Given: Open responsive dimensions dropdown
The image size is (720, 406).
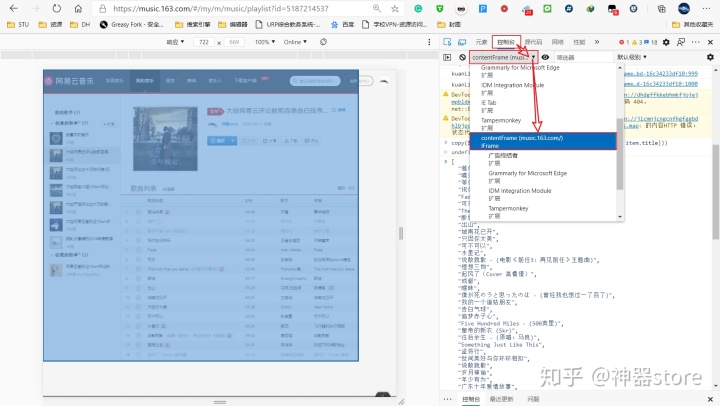Looking at the screenshot, I should 175,42.
